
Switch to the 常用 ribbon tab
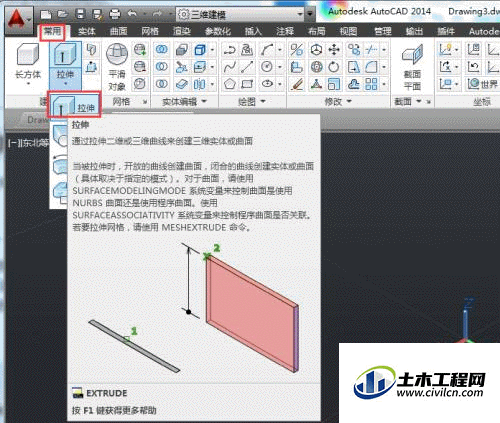click(52, 32)
